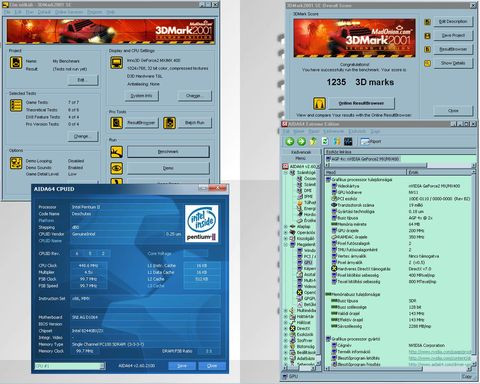
Task: Expand the Biztonság tree node
Action: [x=286, y=346]
